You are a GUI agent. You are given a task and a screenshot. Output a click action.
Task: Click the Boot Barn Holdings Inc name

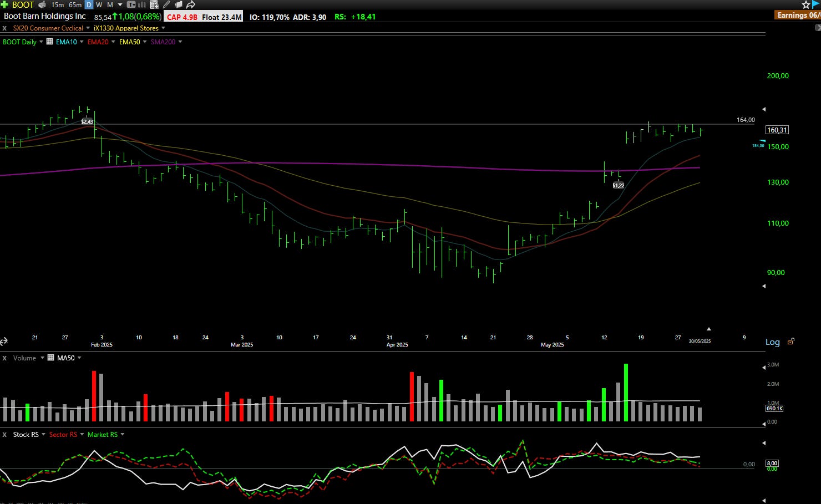point(45,16)
